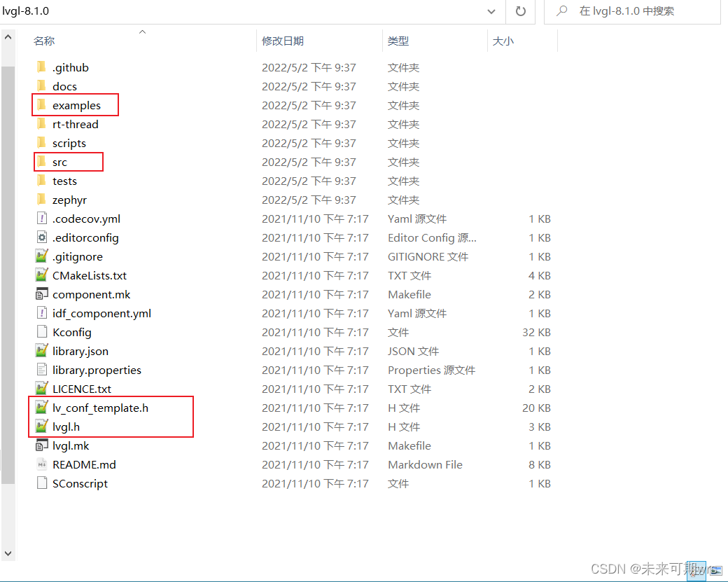Select the lvgl.mk file name

coord(71,446)
